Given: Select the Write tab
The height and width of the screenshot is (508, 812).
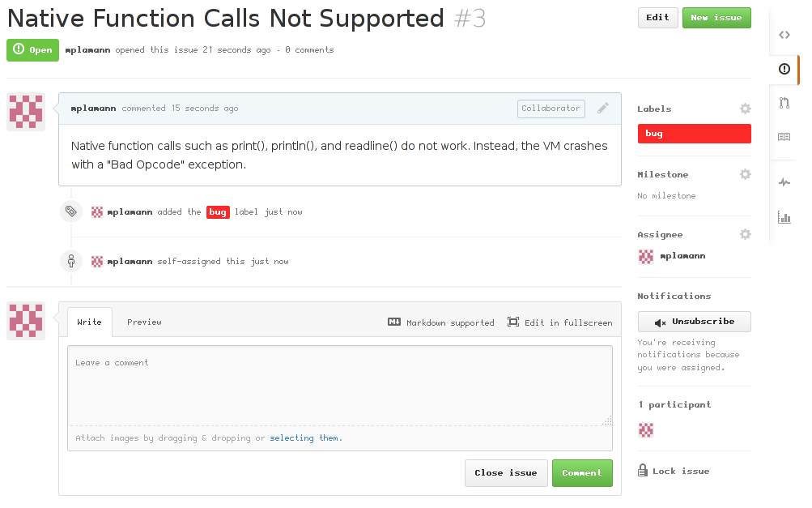Looking at the screenshot, I should tap(89, 322).
